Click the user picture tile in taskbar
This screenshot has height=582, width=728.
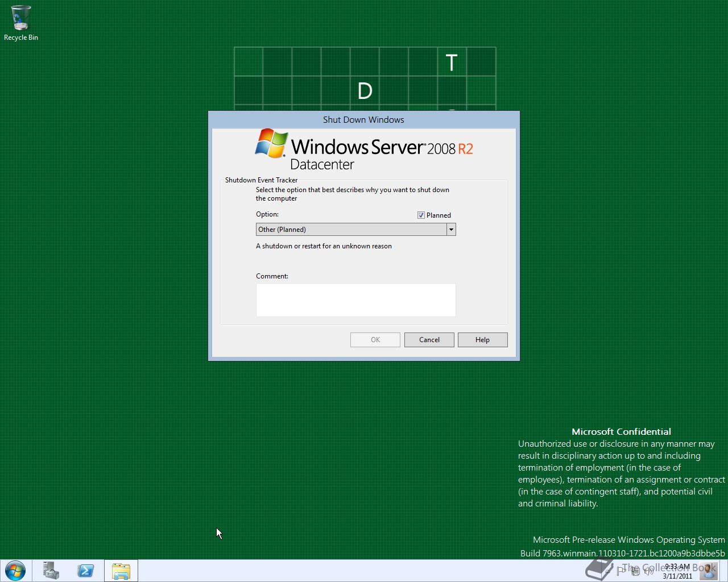tap(709, 571)
